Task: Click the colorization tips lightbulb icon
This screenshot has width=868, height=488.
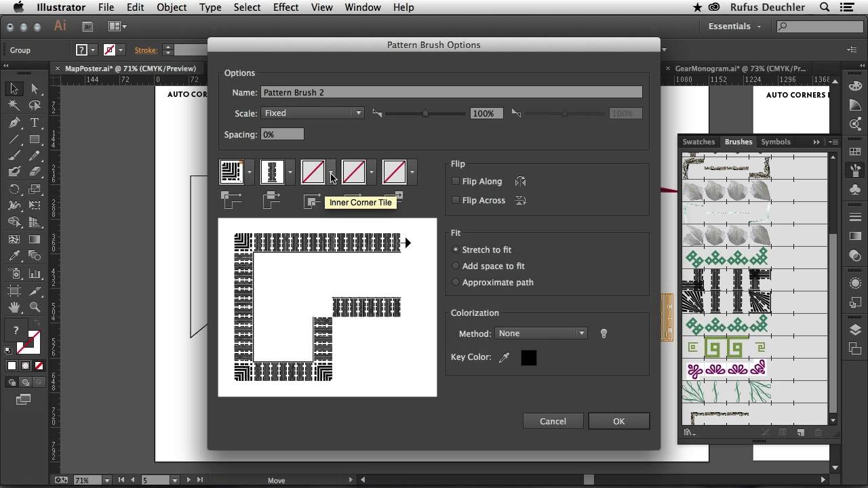Action: point(604,333)
